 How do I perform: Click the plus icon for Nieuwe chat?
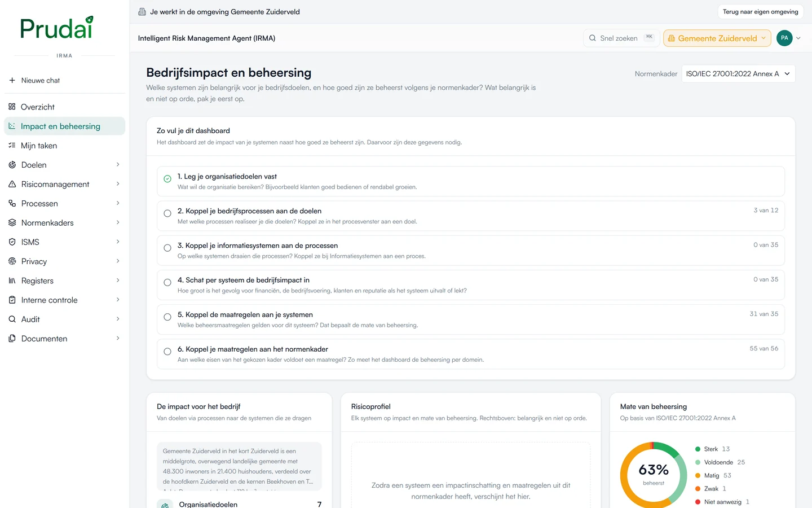coord(12,80)
